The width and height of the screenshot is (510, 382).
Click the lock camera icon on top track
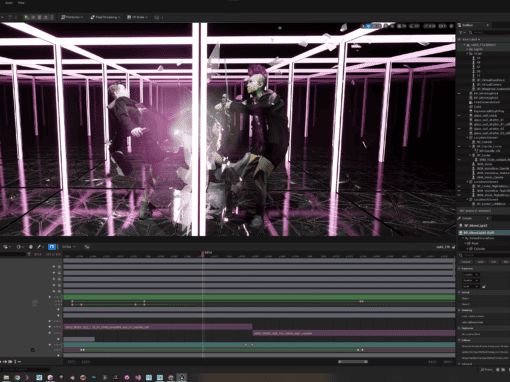(x=59, y=267)
